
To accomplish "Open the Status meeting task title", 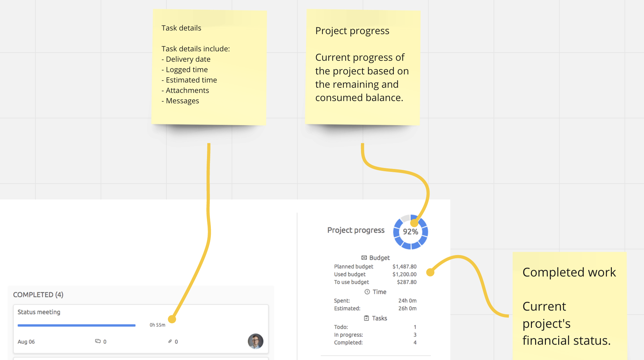I will point(39,312).
